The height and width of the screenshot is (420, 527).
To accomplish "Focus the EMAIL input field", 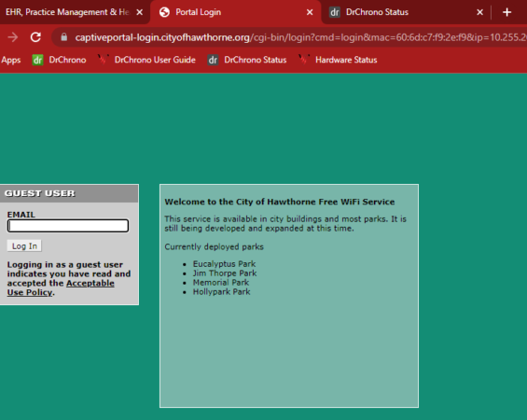I will [68, 226].
